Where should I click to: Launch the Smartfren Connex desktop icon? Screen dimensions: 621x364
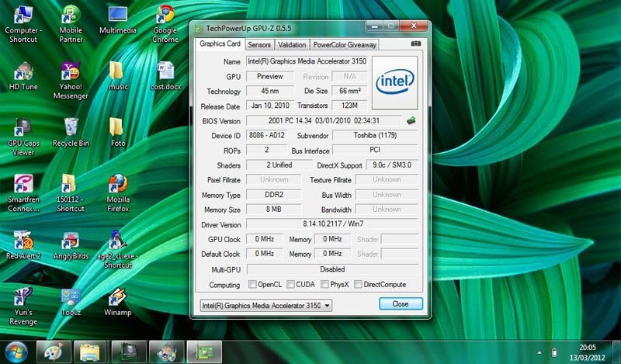point(23,193)
